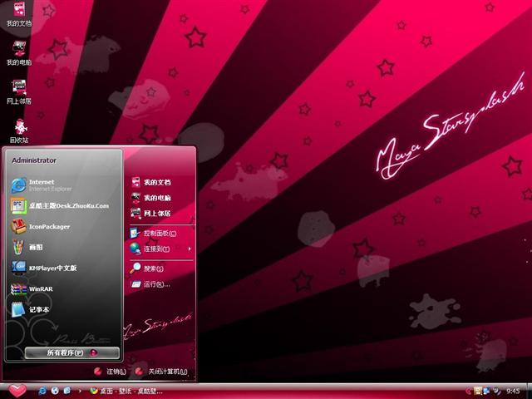Screen dimensions: 532x399
Task: Click the yellow system tray icon
Action: 478,391
